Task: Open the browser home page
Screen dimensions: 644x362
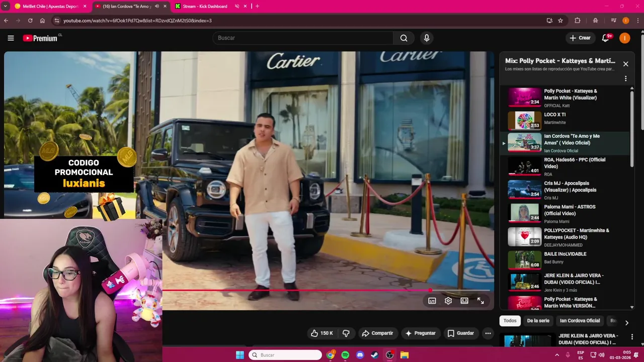Action: coord(42,21)
